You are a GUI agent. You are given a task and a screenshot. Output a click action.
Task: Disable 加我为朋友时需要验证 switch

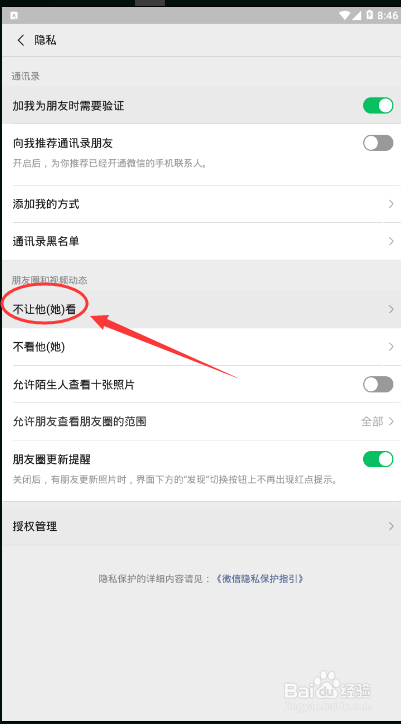pos(378,106)
